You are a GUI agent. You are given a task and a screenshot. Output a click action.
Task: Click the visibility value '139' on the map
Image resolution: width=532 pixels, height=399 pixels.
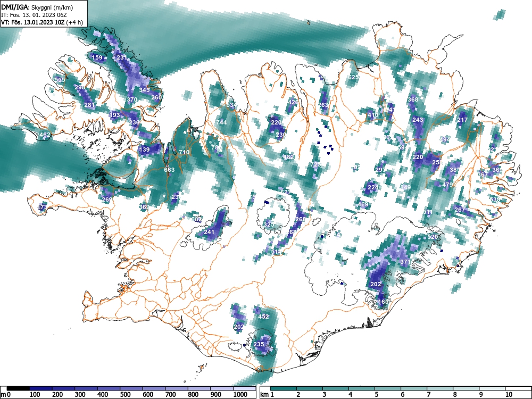click(x=144, y=149)
